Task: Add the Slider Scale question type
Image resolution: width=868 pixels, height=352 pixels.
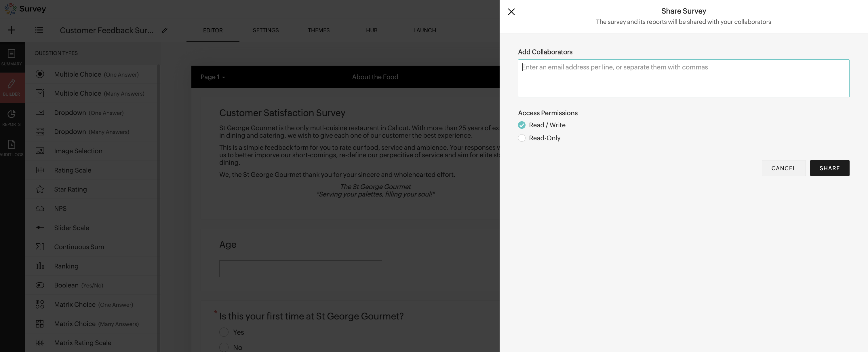Action: click(71, 228)
